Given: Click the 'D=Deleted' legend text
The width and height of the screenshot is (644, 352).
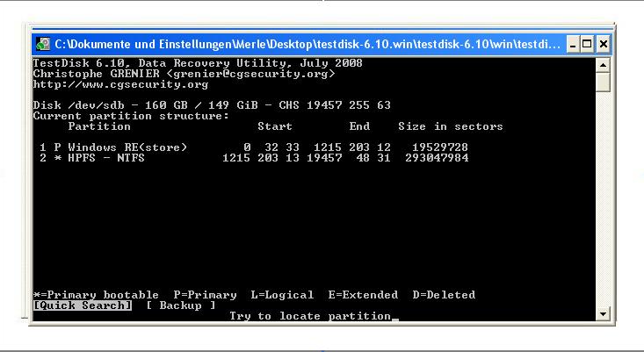Looking at the screenshot, I should pyautogui.click(x=444, y=295).
